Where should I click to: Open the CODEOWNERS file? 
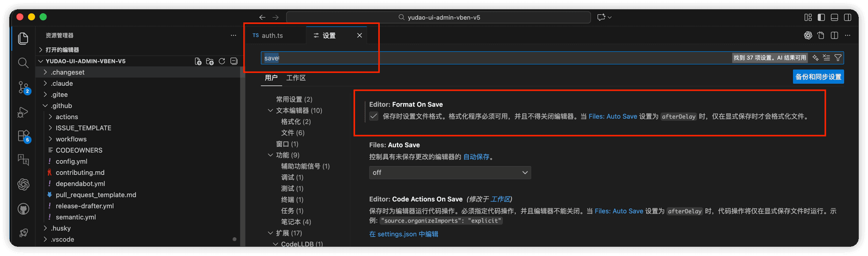click(x=79, y=151)
